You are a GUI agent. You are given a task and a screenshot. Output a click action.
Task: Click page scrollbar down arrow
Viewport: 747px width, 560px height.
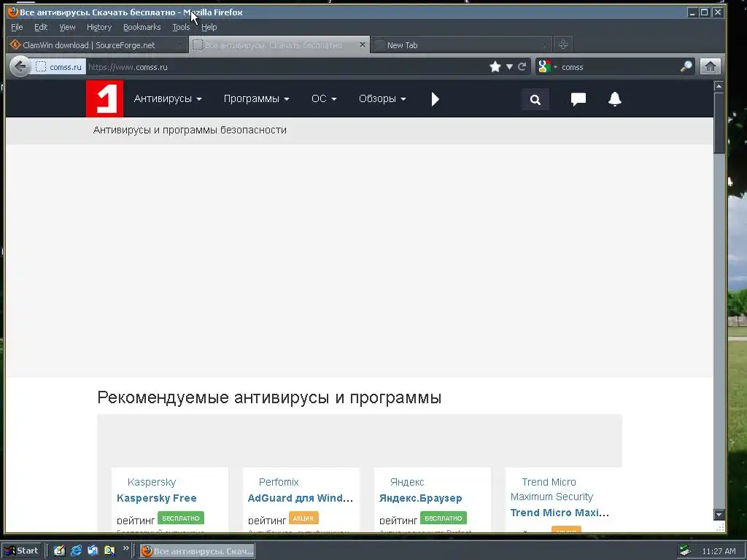(x=719, y=514)
